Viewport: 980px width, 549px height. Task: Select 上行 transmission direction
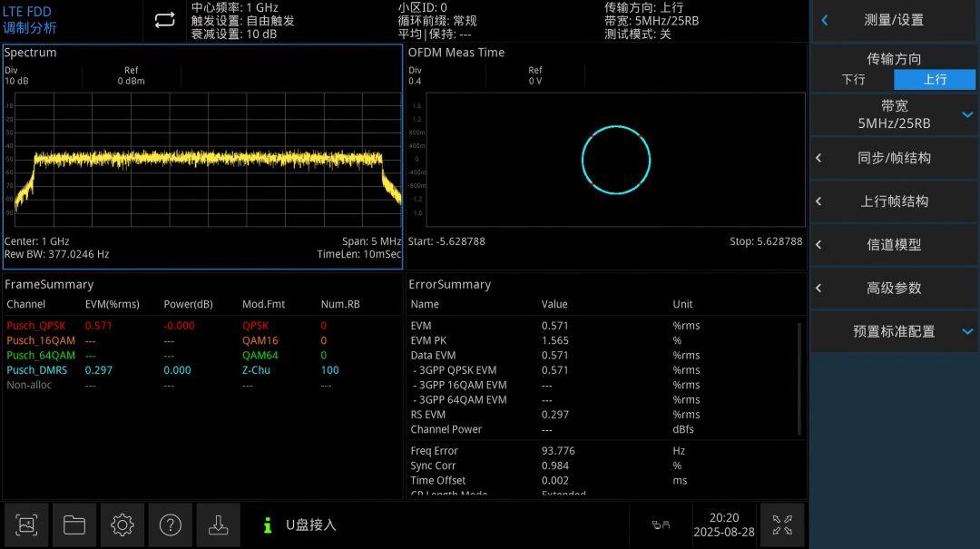click(x=935, y=80)
